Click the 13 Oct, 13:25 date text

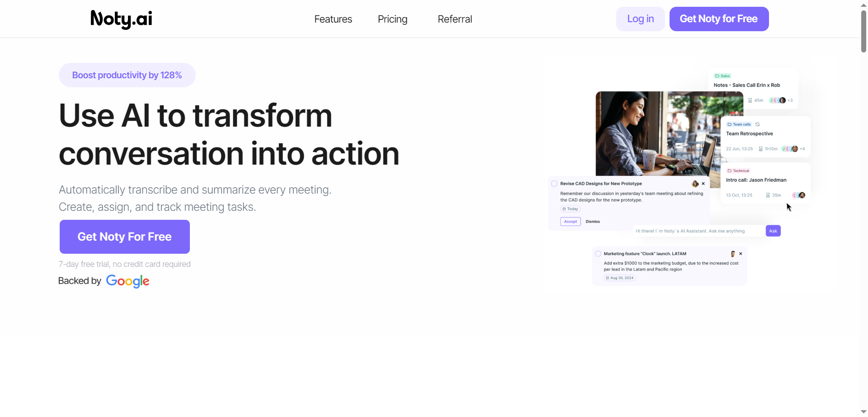tap(739, 195)
